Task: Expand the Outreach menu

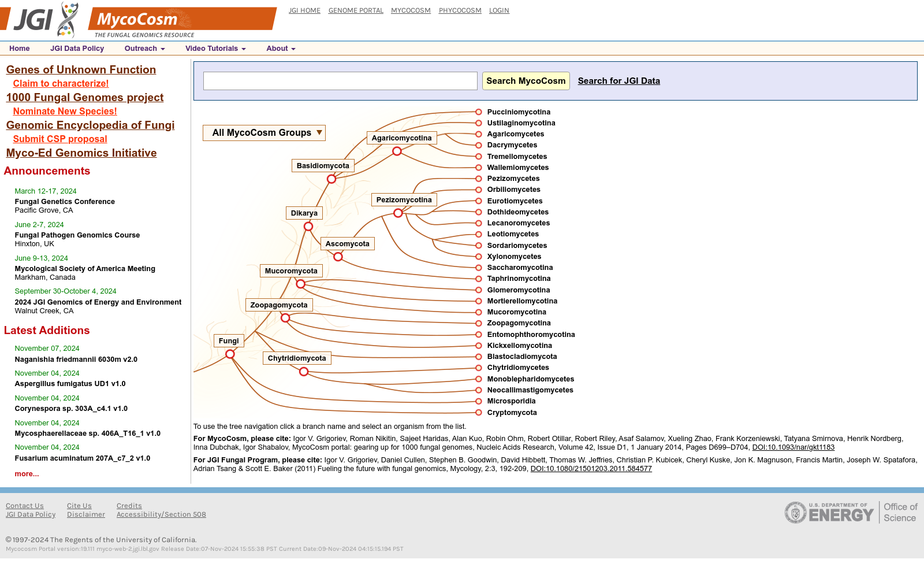Action: click(144, 49)
